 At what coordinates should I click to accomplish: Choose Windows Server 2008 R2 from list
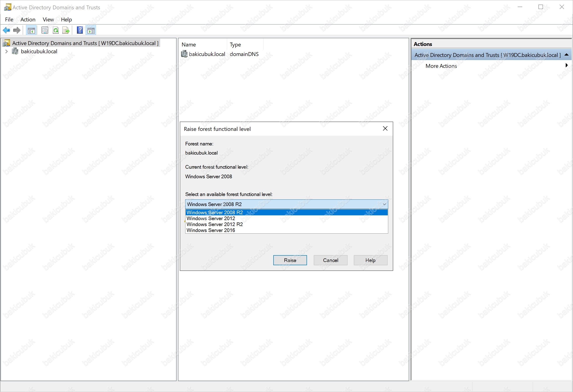coord(286,212)
